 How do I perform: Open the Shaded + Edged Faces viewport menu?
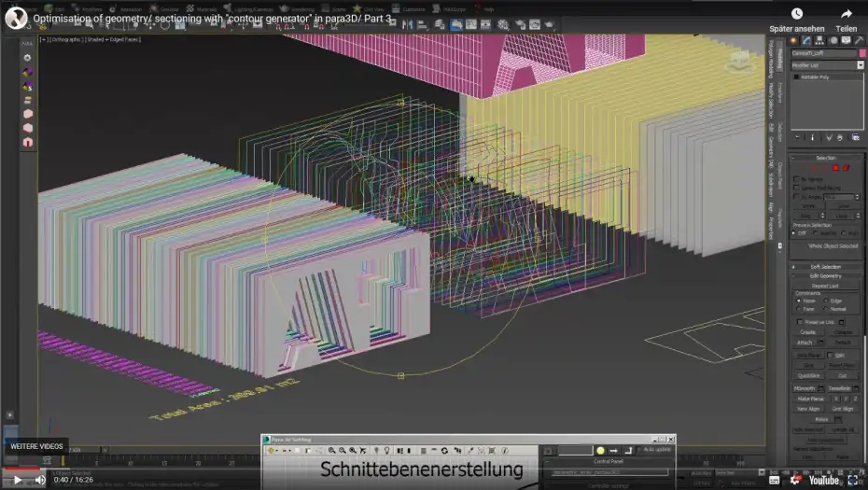(x=113, y=40)
